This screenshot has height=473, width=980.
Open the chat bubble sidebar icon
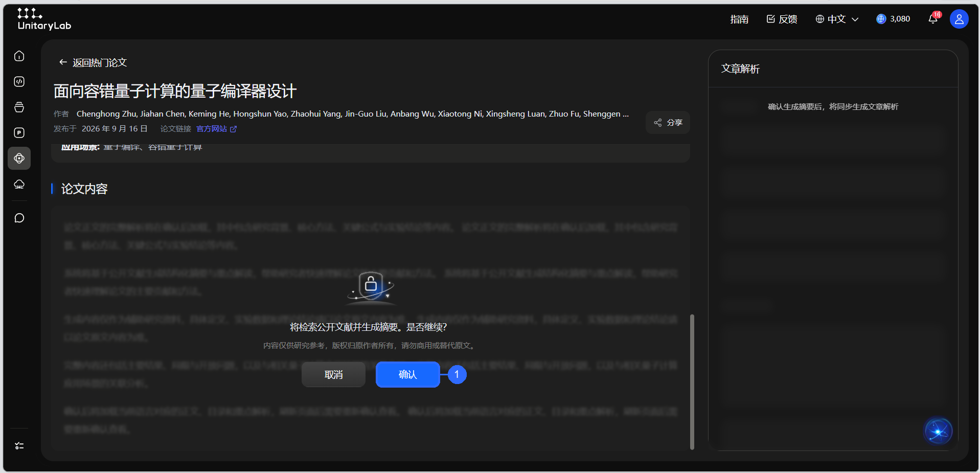19,218
